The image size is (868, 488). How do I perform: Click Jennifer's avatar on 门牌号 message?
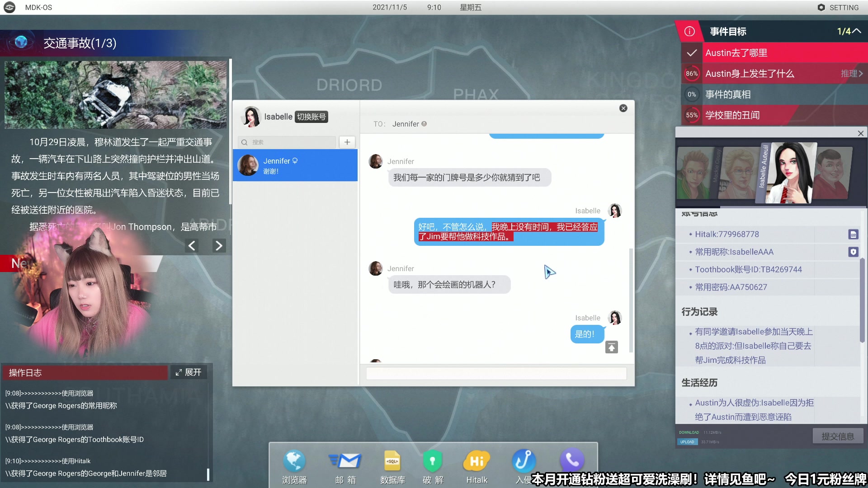click(376, 161)
